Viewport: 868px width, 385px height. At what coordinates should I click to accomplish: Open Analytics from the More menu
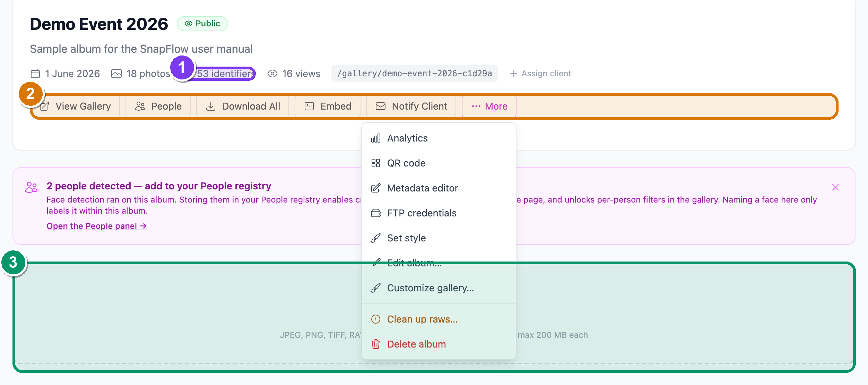[439, 138]
